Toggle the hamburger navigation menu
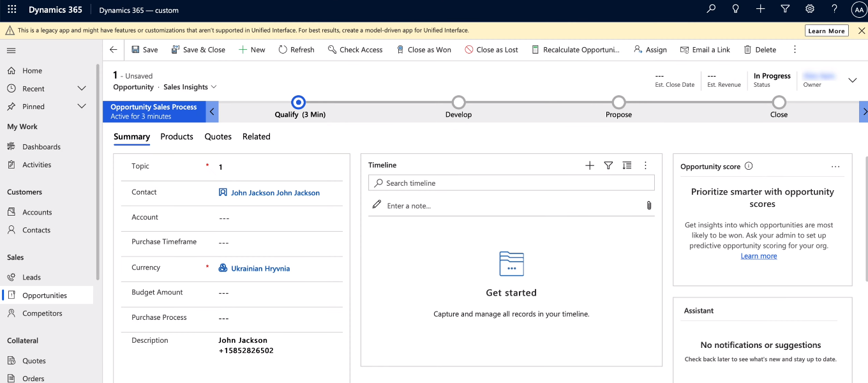 point(11,50)
